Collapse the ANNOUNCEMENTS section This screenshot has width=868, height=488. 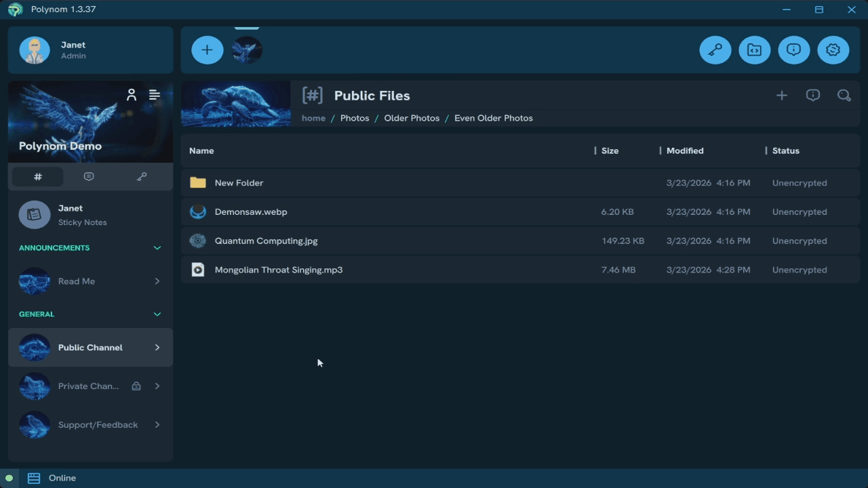(x=157, y=248)
